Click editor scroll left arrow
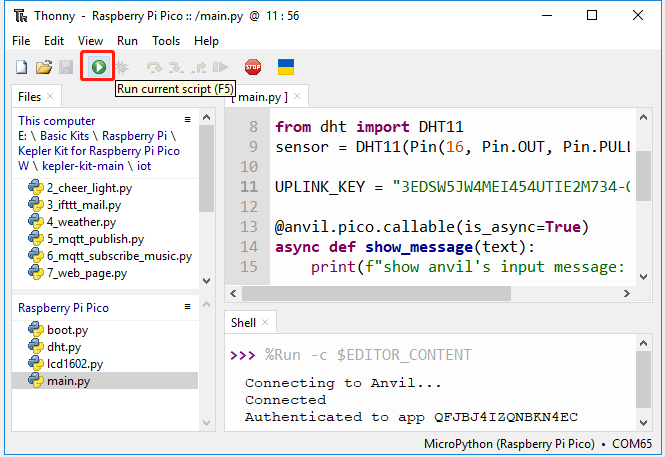 point(233,293)
